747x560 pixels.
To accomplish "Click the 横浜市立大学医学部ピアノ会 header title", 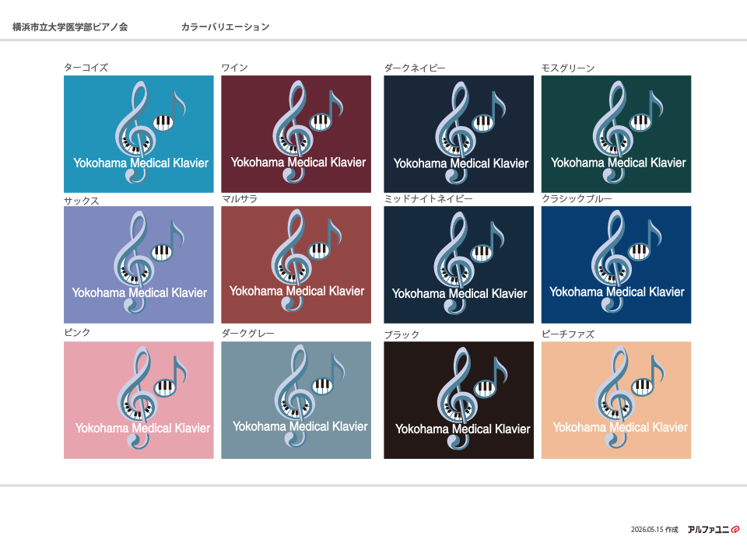I will click(70, 27).
